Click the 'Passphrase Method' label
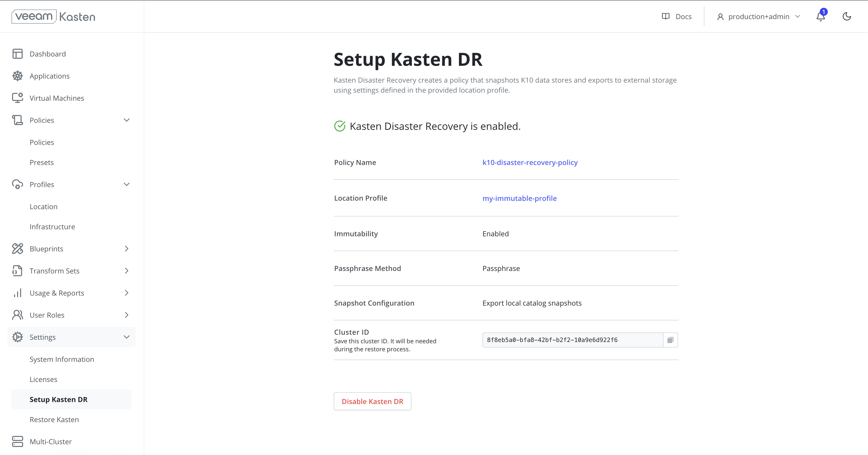 click(368, 268)
